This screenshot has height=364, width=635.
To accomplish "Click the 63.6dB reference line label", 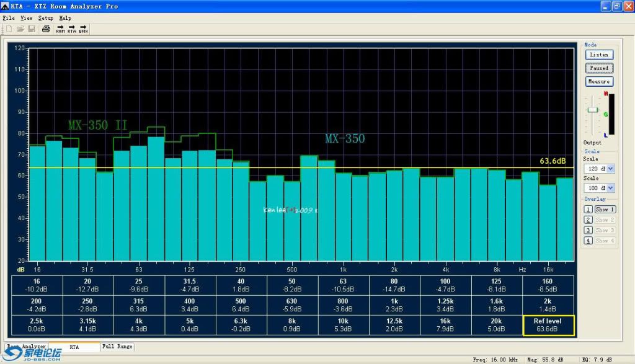I will [x=553, y=161].
